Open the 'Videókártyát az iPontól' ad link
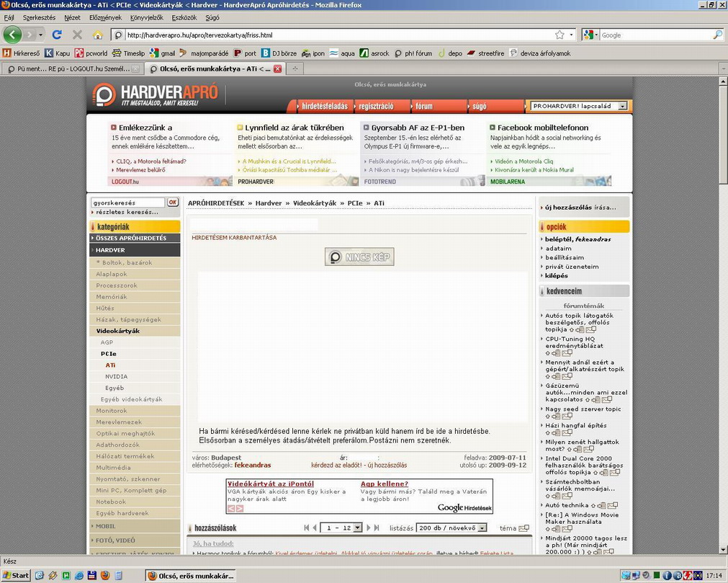Screen dimensions: 728x583 (271, 484)
